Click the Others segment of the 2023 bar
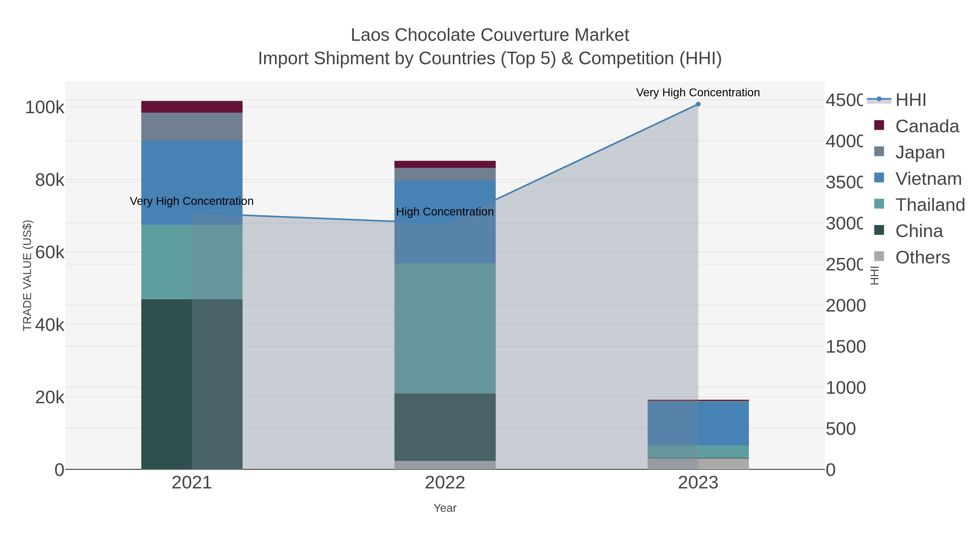The image size is (980, 551). point(698,464)
